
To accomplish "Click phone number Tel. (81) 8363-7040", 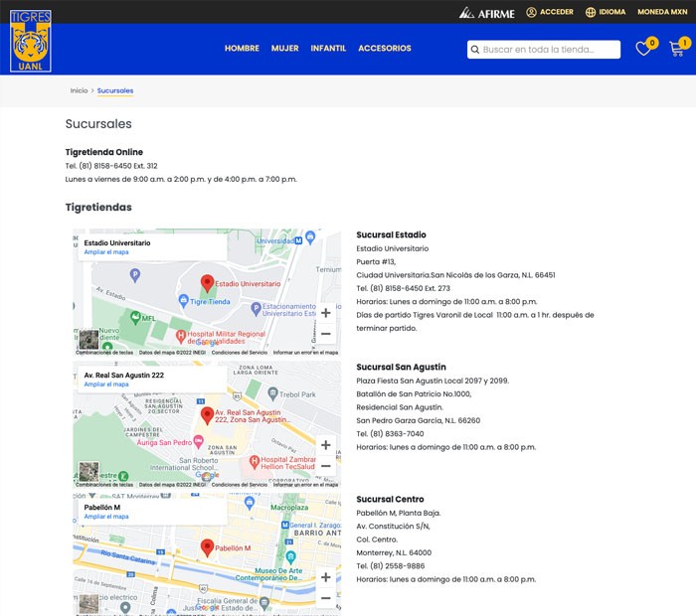I will pyautogui.click(x=390, y=434).
